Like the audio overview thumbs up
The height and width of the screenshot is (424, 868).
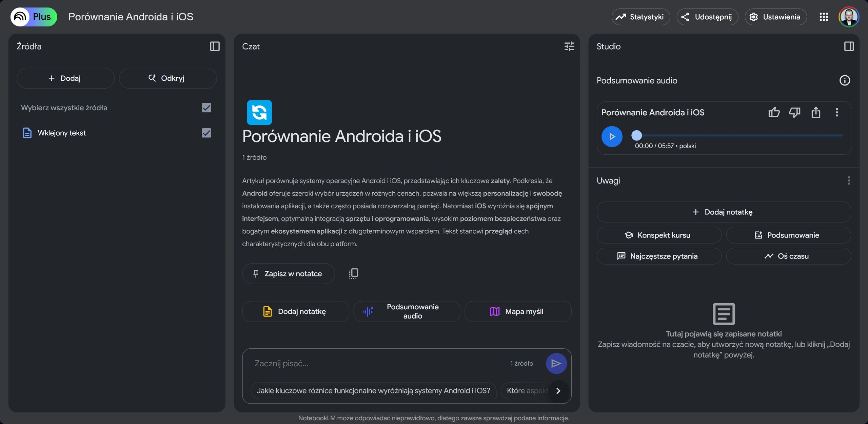774,112
